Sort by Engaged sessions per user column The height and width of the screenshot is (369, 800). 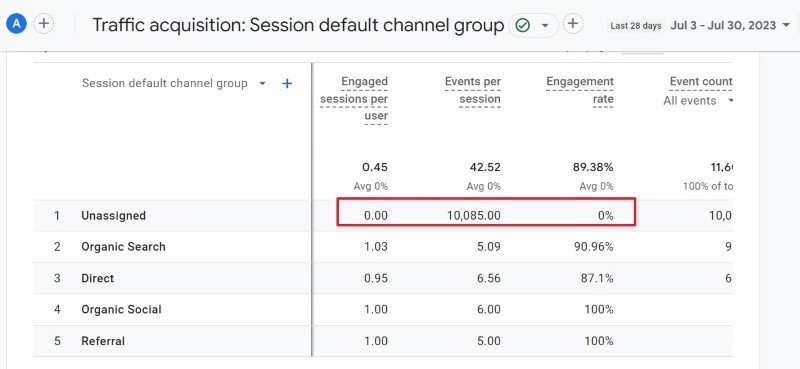[354, 99]
